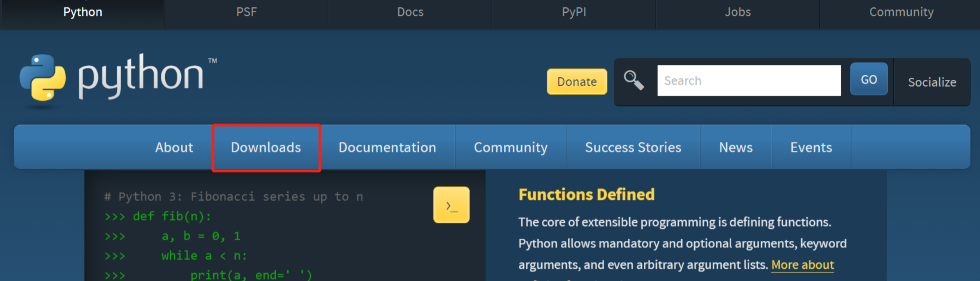Open the Downloads menu
This screenshot has width=980, height=281.
[266, 147]
